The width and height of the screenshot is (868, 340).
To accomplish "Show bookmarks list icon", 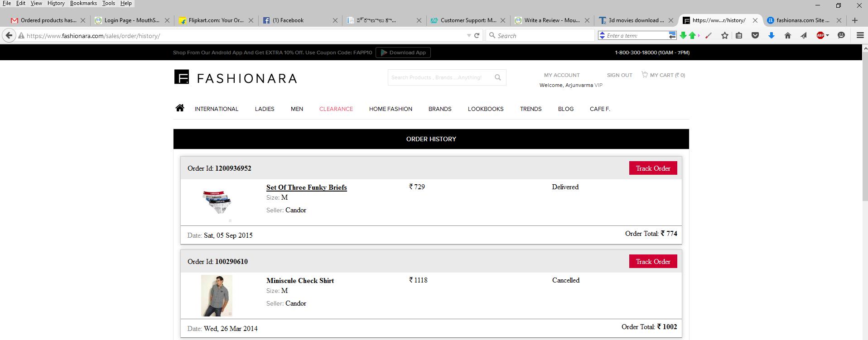I will coord(739,35).
